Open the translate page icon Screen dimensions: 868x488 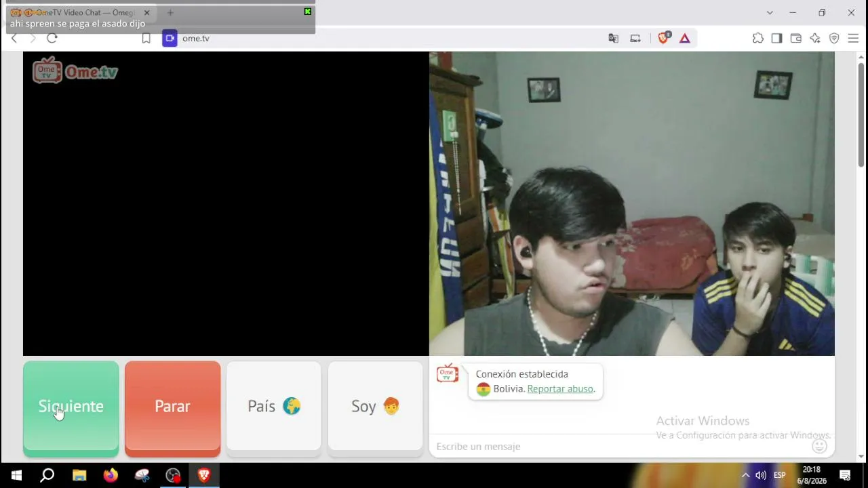[x=614, y=39]
